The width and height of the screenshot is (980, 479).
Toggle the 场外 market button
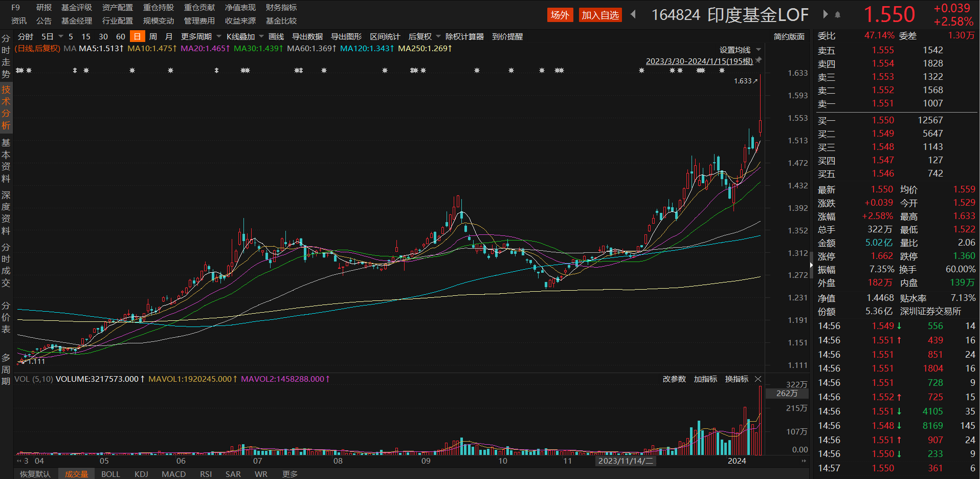coord(560,15)
